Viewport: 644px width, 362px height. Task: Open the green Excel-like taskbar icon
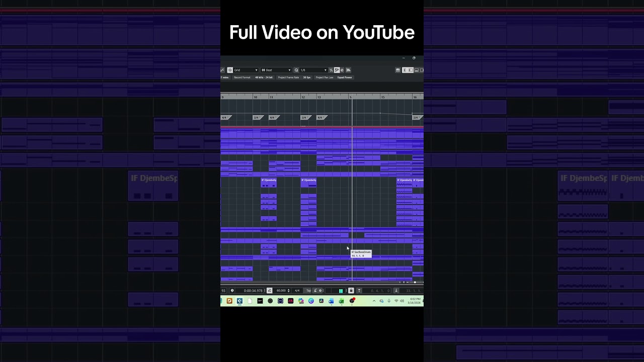[x=341, y=301]
